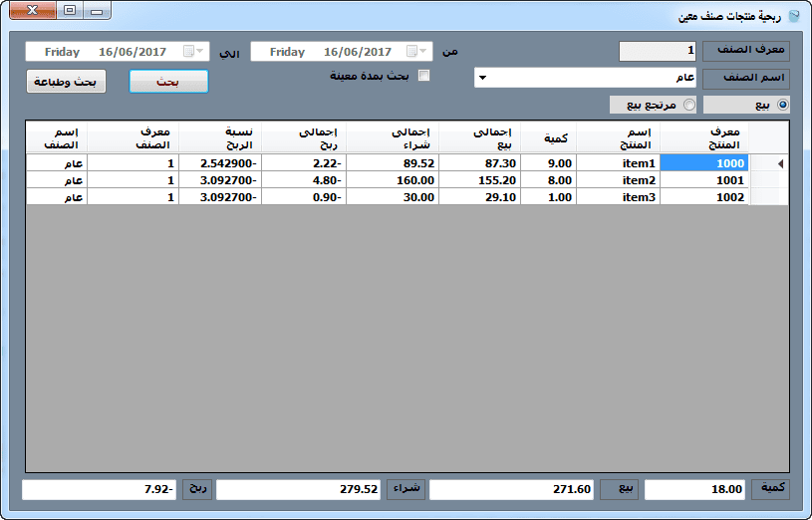Open calendar of the 'الى' end date picker
812x520 pixels.
[199, 51]
